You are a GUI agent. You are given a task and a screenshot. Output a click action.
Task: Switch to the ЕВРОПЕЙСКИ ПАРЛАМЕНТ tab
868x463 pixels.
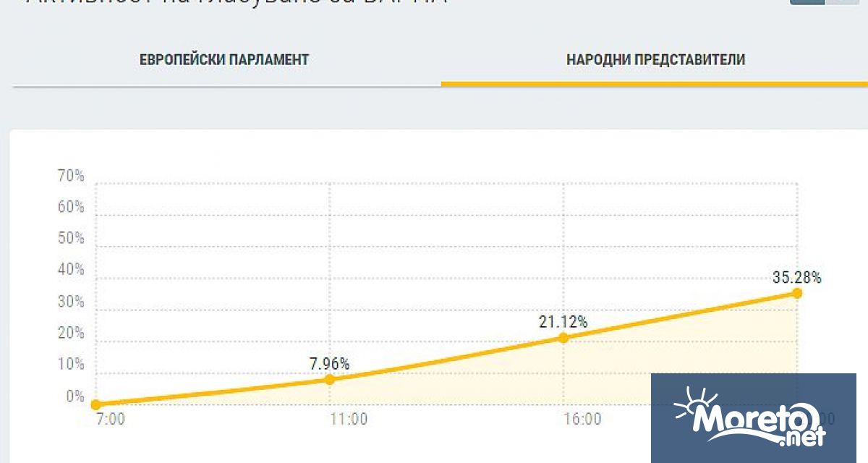click(224, 59)
